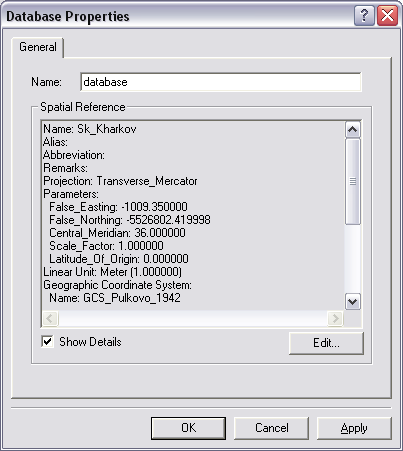Click the Help question mark button
This screenshot has width=403, height=451.
coord(364,16)
